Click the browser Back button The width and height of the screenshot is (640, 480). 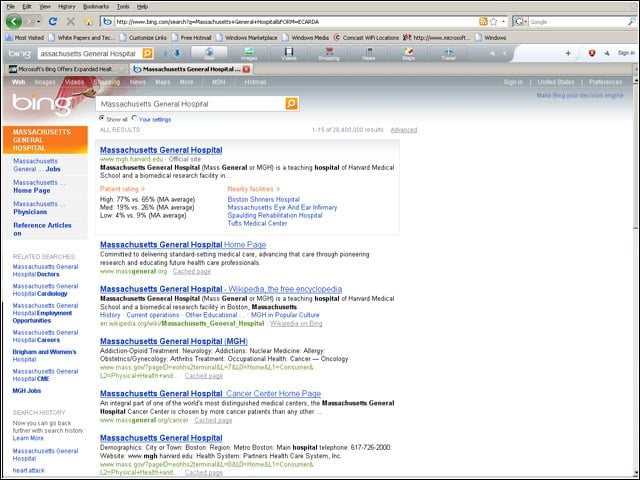click(13, 21)
